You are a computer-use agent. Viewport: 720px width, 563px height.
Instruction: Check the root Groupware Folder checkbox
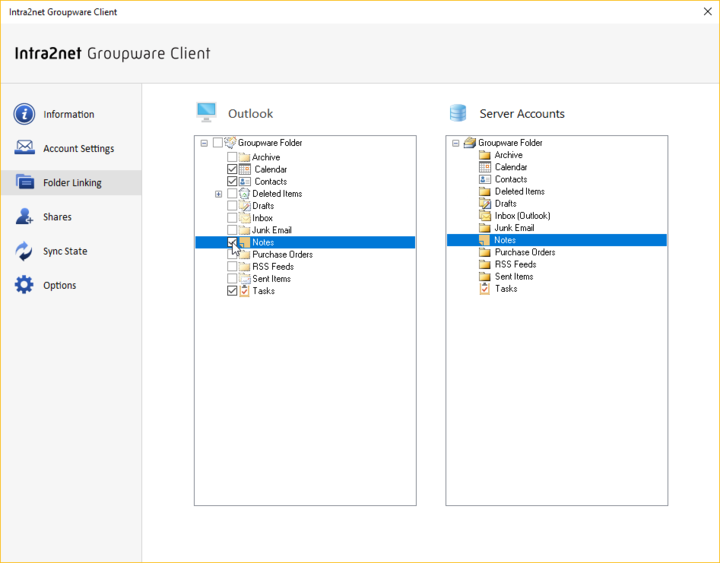pos(218,142)
